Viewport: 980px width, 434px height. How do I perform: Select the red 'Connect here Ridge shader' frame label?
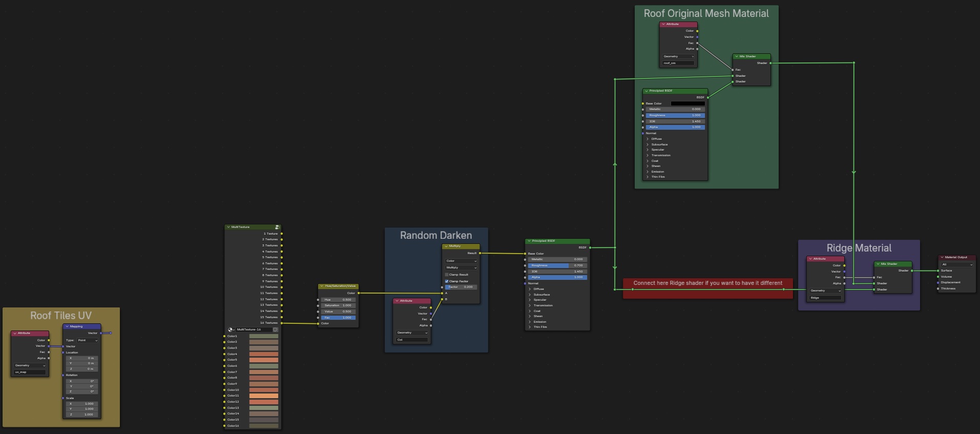[707, 283]
